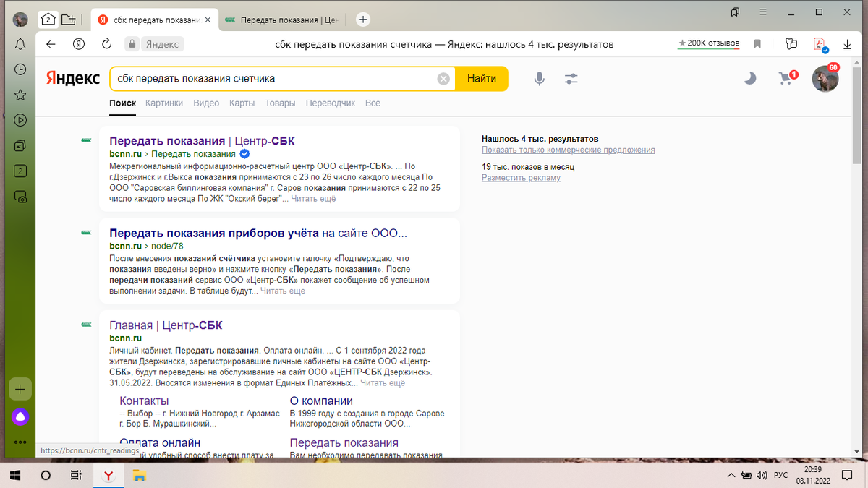Viewport: 868px width, 488px height.
Task: Open the tab overview showing 2 tabs
Action: [48, 20]
